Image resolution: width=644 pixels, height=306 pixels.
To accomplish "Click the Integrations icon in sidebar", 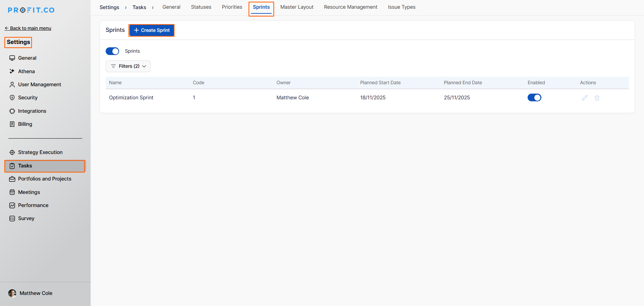I will pos(12,111).
